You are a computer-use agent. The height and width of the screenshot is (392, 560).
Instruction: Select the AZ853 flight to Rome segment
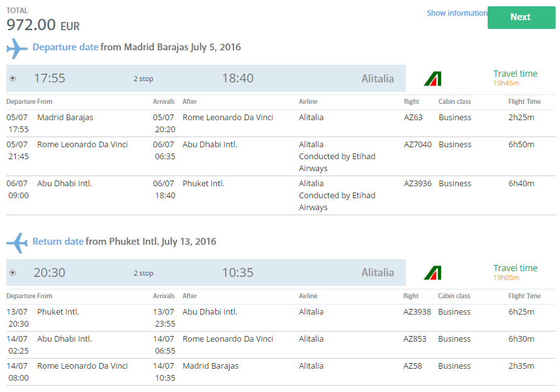click(281, 345)
